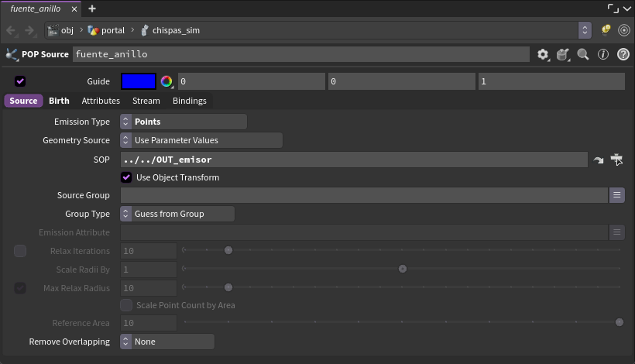
Task: Open the magnifier search parameters icon
Action: pos(583,54)
